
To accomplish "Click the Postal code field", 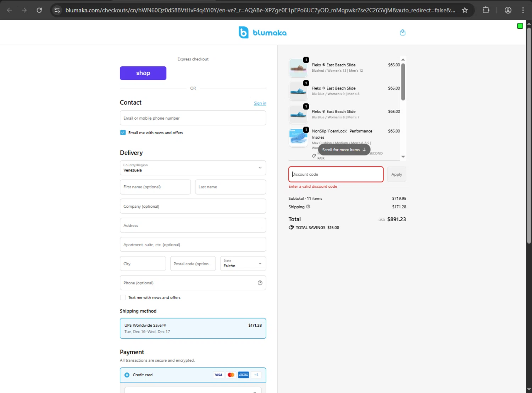I will [x=193, y=264].
